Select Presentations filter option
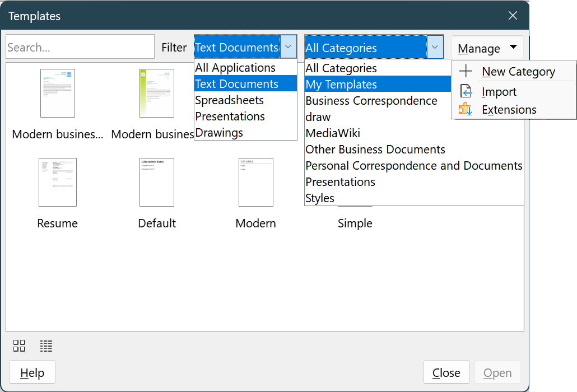577x392 pixels. [x=230, y=116]
